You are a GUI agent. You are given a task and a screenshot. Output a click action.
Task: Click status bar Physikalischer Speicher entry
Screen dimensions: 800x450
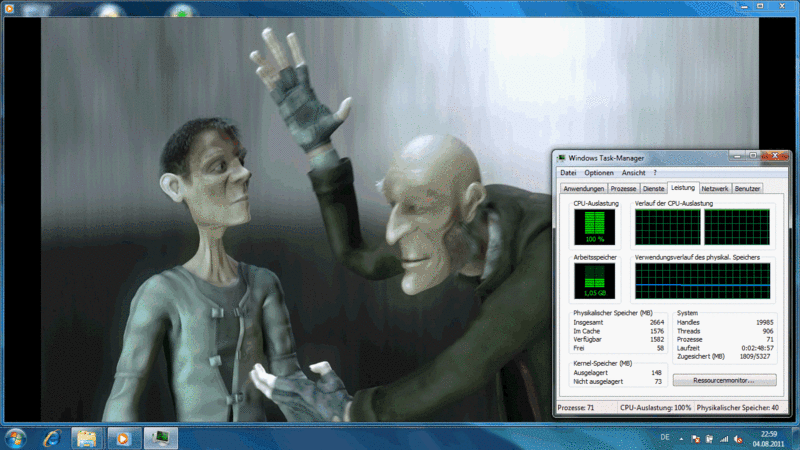click(x=738, y=408)
